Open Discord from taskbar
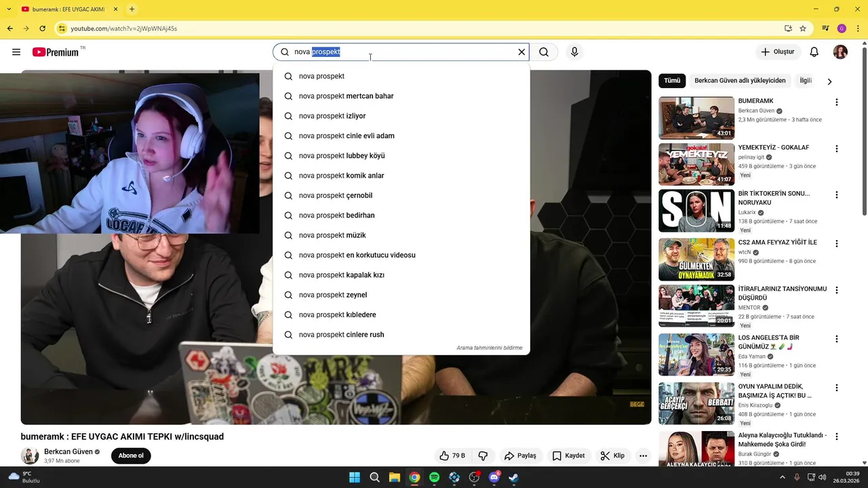 point(494,477)
